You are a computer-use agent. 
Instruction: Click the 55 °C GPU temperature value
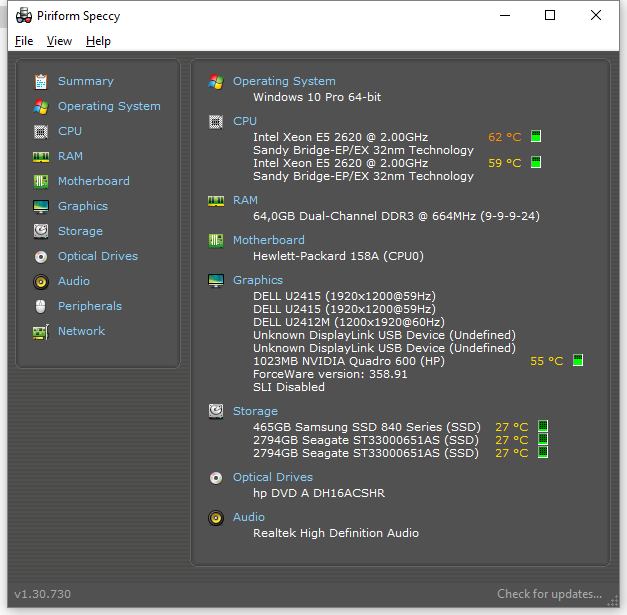547,361
